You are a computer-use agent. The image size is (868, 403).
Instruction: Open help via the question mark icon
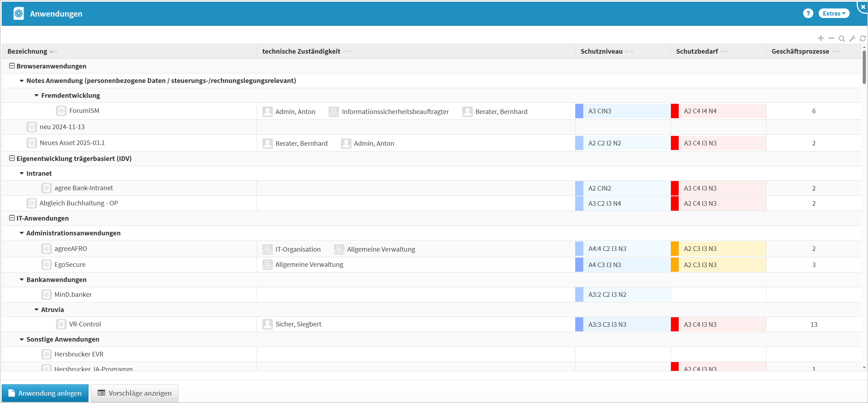click(808, 13)
